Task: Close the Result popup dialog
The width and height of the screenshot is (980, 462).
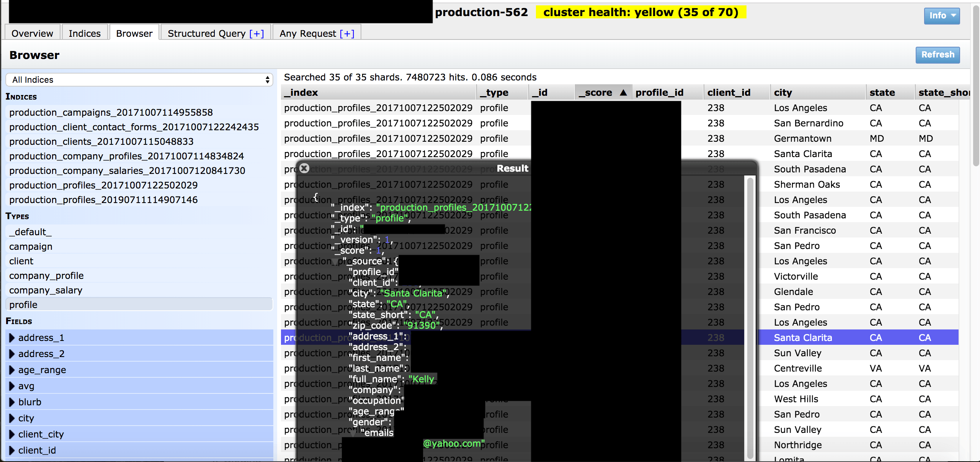Action: point(304,168)
